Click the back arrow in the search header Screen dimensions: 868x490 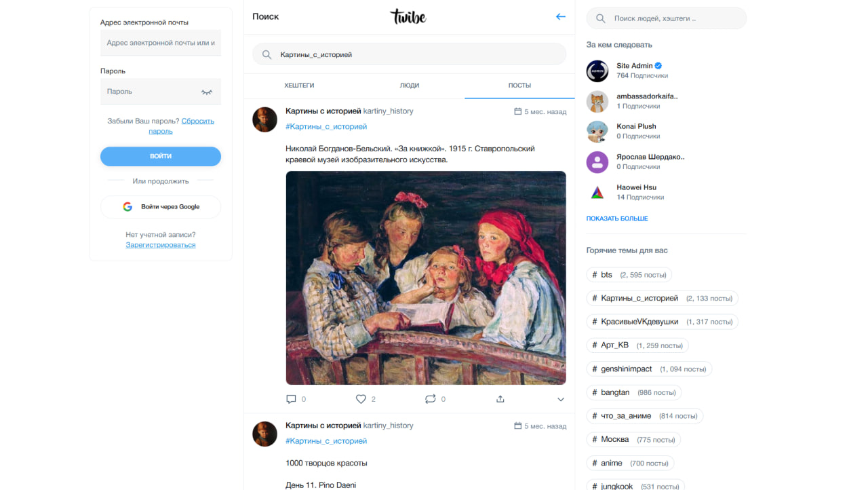tap(560, 16)
